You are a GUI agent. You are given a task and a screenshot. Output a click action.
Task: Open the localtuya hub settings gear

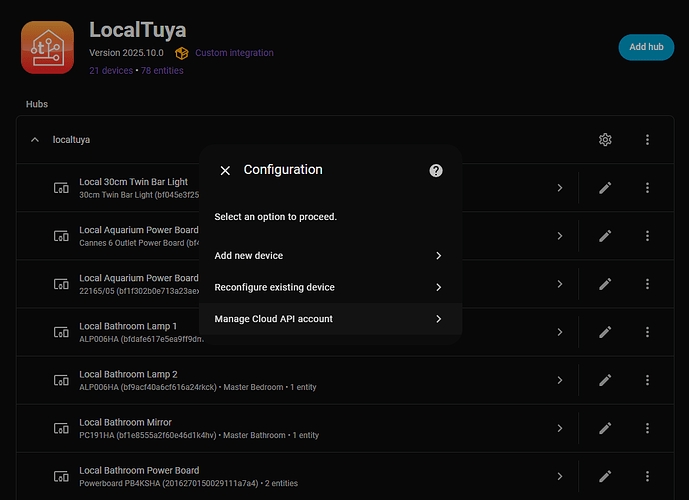(605, 140)
